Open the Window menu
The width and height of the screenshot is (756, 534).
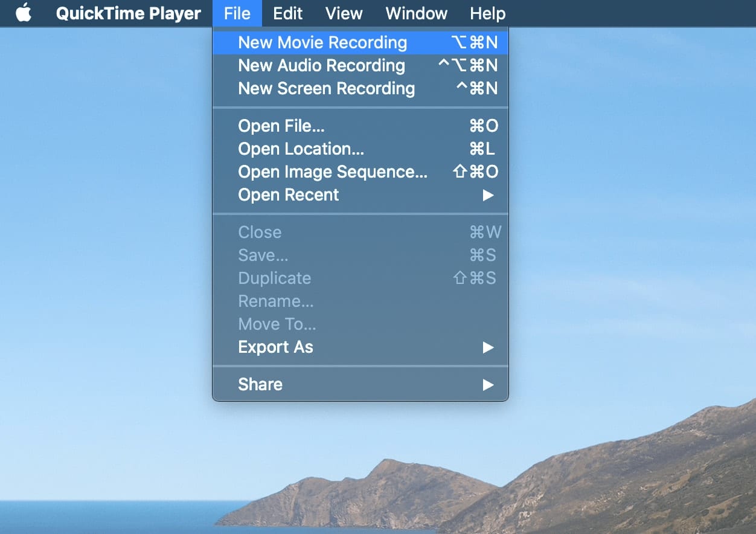click(x=416, y=13)
